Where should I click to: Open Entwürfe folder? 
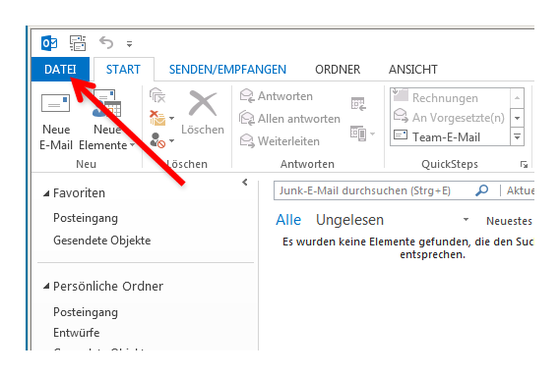coord(76,332)
